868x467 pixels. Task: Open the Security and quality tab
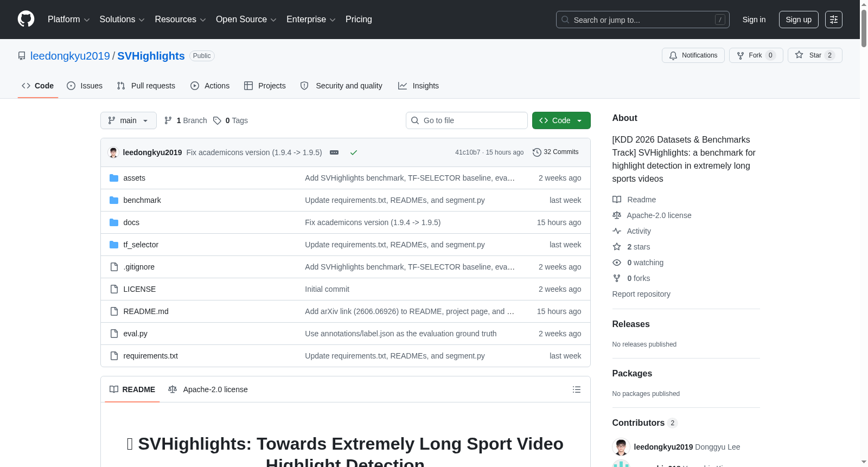coord(341,86)
